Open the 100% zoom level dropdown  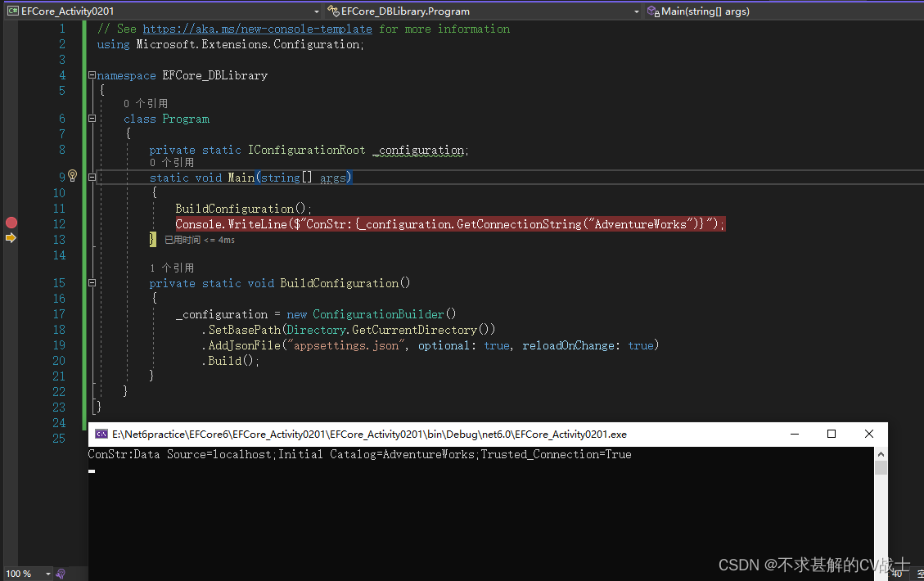click(47, 574)
